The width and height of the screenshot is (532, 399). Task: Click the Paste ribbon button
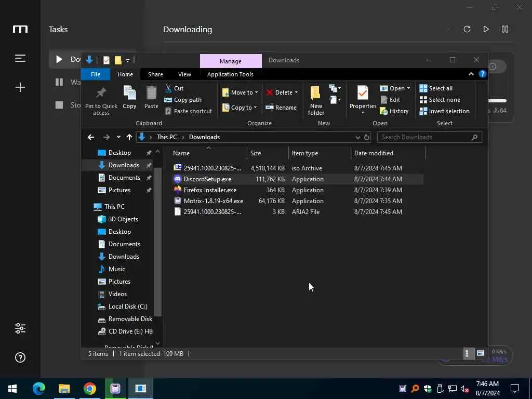[151, 97]
